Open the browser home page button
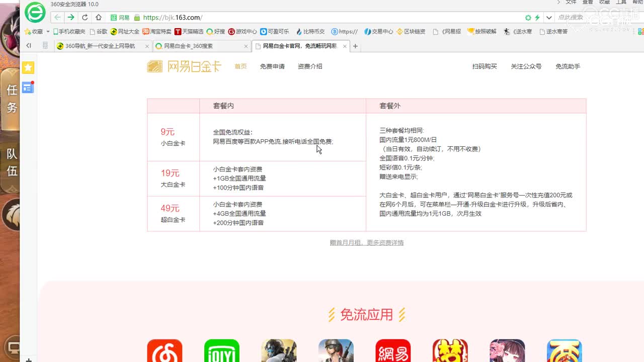 pyautogui.click(x=99, y=17)
